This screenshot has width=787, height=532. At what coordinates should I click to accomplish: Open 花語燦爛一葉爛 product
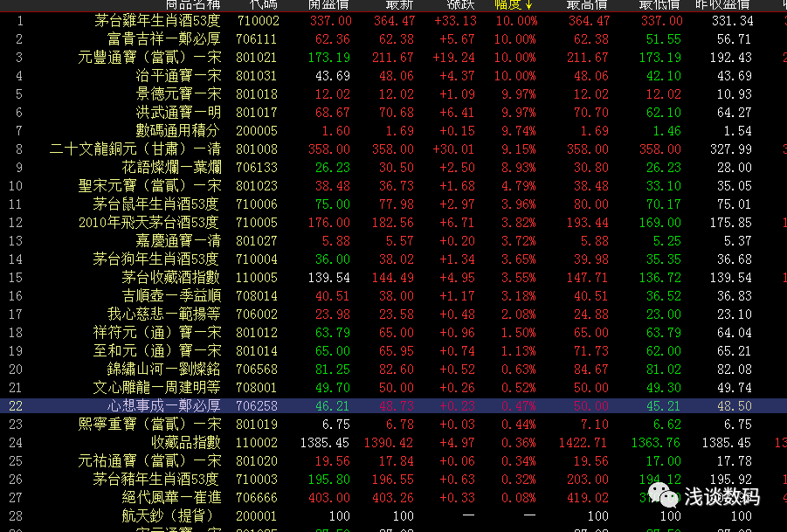[x=171, y=167]
